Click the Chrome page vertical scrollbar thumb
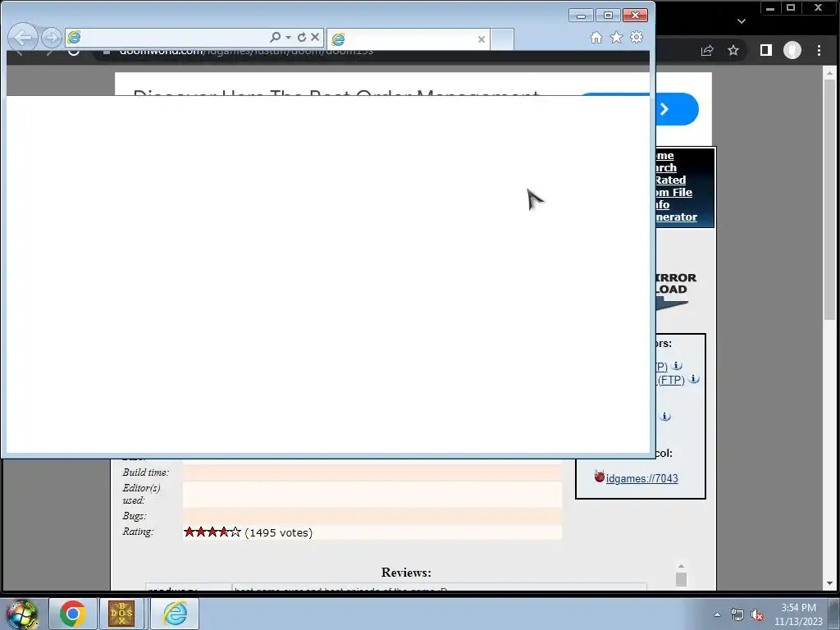This screenshot has height=630, width=840. pos(830,199)
